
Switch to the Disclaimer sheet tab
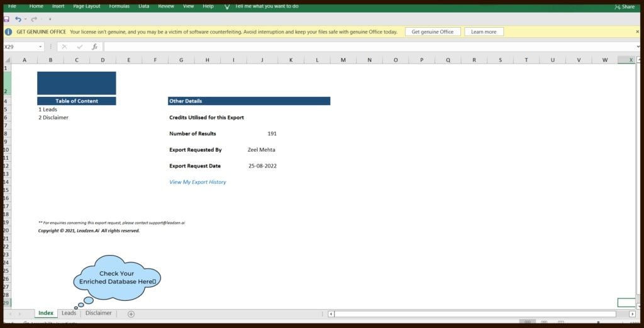pos(98,313)
